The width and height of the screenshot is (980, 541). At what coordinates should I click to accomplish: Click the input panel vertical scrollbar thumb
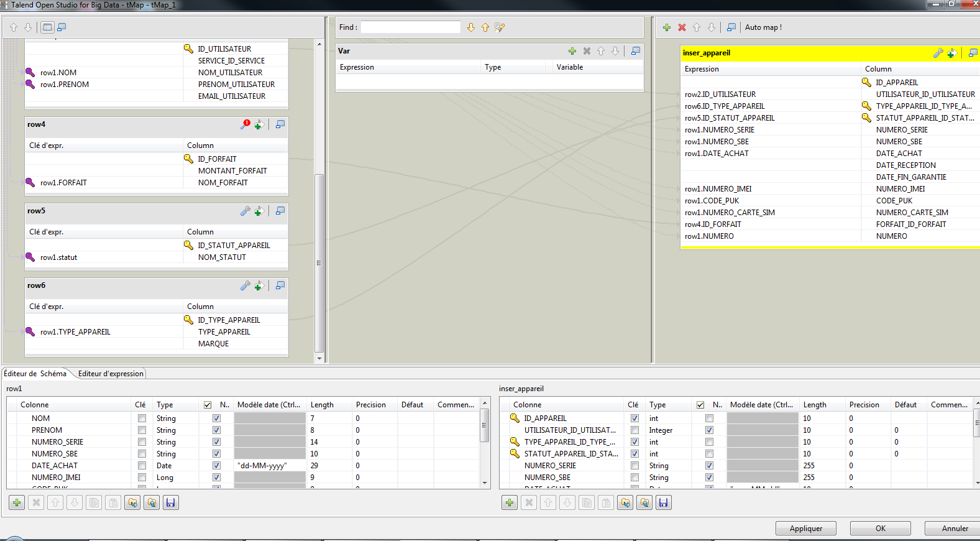point(319,262)
